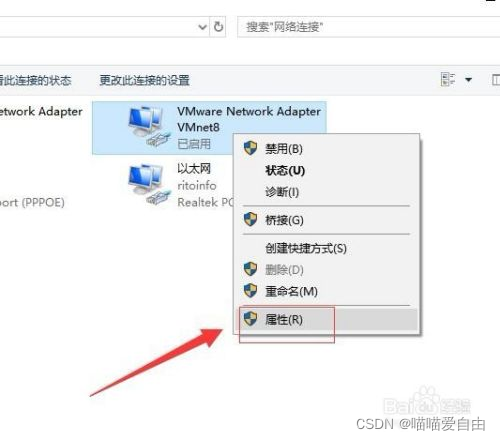This screenshot has height=440, width=500.
Task: Open the view options dropdown arrow
Action: [468, 80]
